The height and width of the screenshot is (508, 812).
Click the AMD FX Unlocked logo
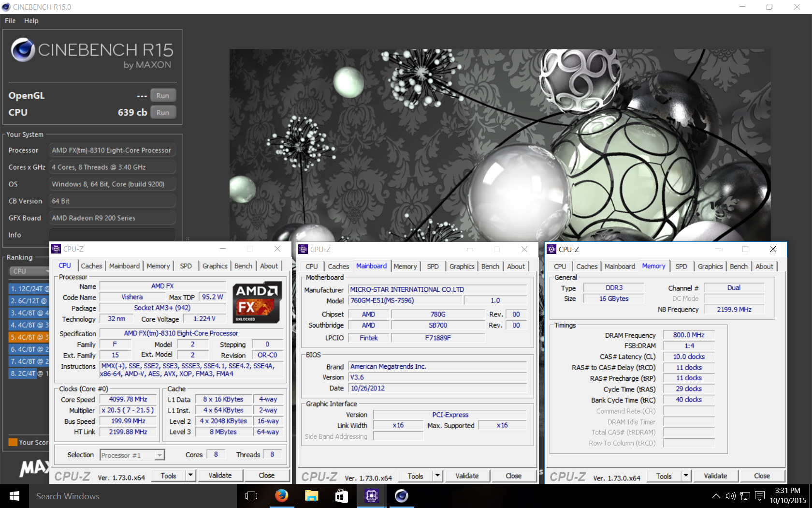coord(258,303)
